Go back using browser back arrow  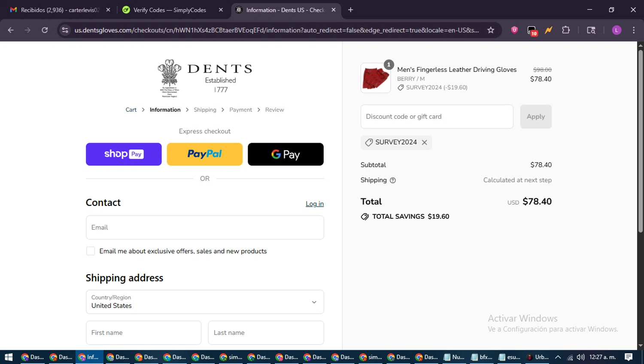click(11, 30)
